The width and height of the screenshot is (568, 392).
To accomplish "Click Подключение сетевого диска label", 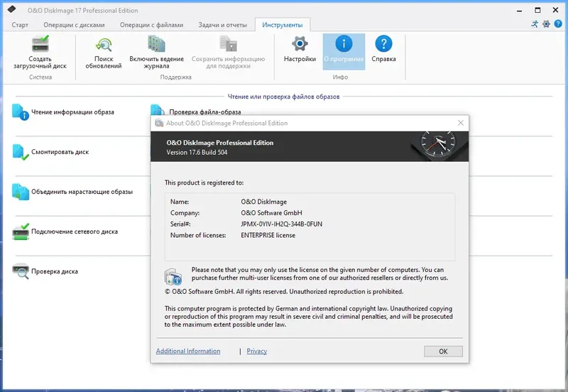I will click(x=75, y=232).
